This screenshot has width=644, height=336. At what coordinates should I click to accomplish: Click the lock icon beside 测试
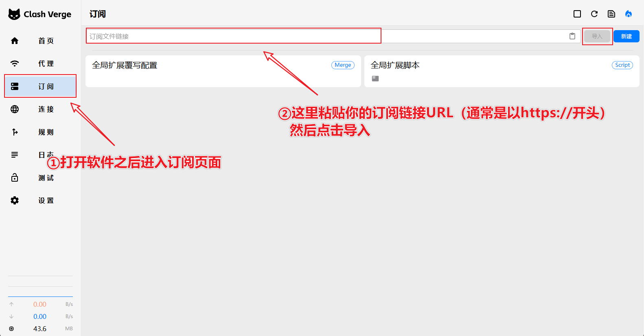point(15,178)
